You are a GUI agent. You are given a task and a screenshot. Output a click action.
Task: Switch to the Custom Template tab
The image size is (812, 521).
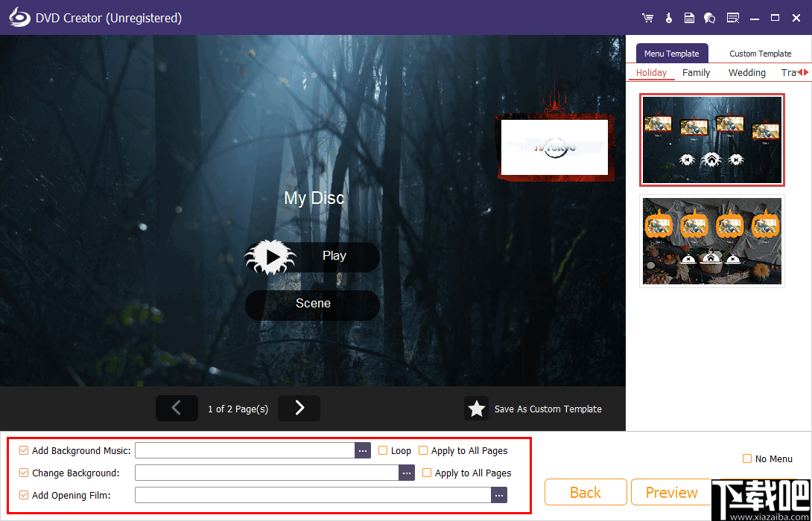click(x=759, y=53)
